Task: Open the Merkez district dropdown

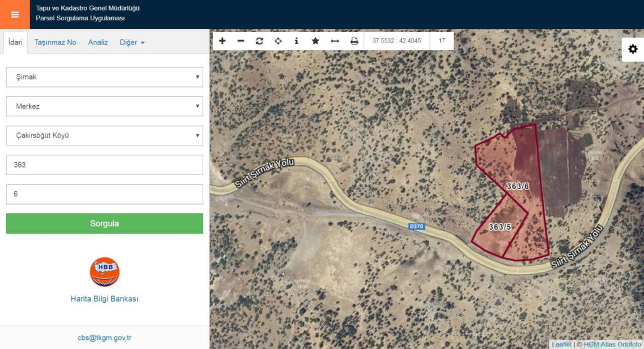Action: (104, 106)
